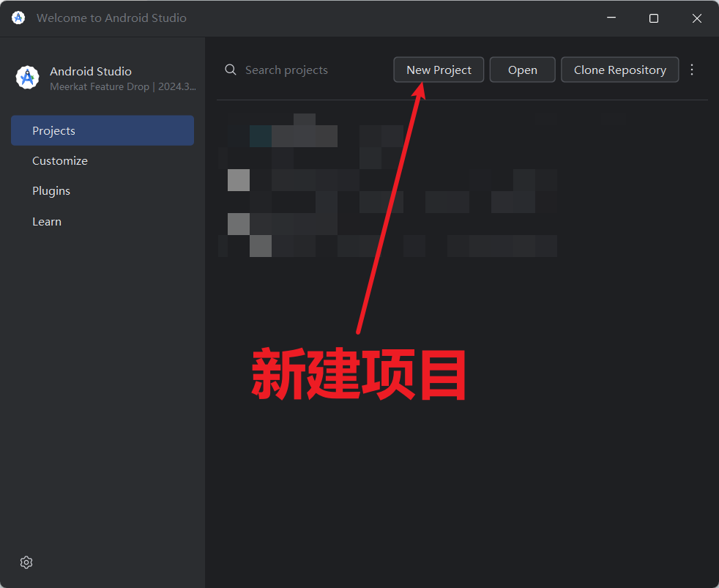Viewport: 719px width, 588px height.
Task: Click the Clone Repository button
Action: pos(620,70)
